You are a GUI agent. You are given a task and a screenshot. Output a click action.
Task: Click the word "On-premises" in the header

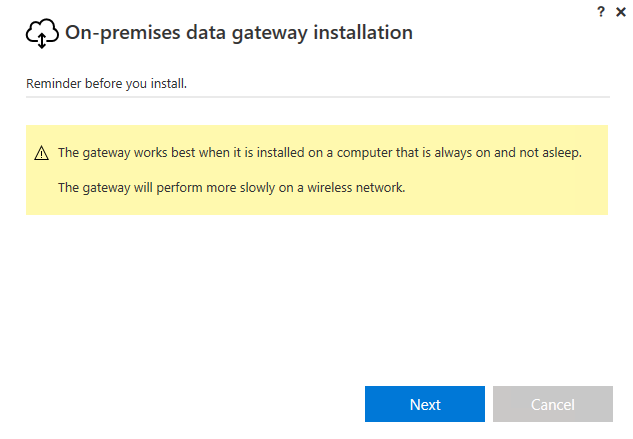[115, 33]
